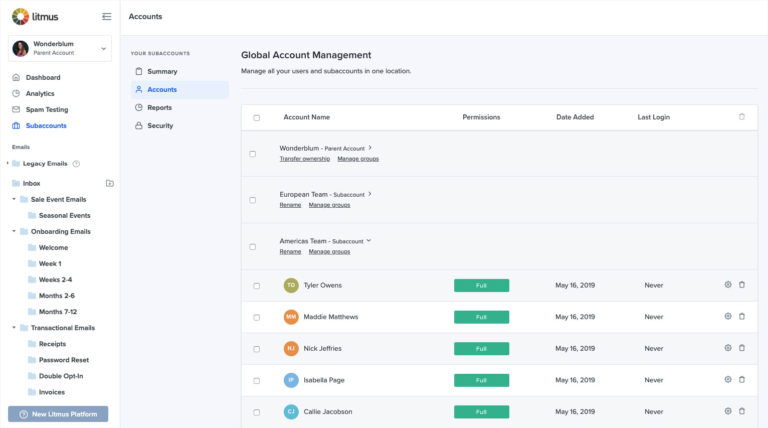Select Subaccounts in the sidebar
Image resolution: width=768 pixels, height=428 pixels.
(x=46, y=126)
